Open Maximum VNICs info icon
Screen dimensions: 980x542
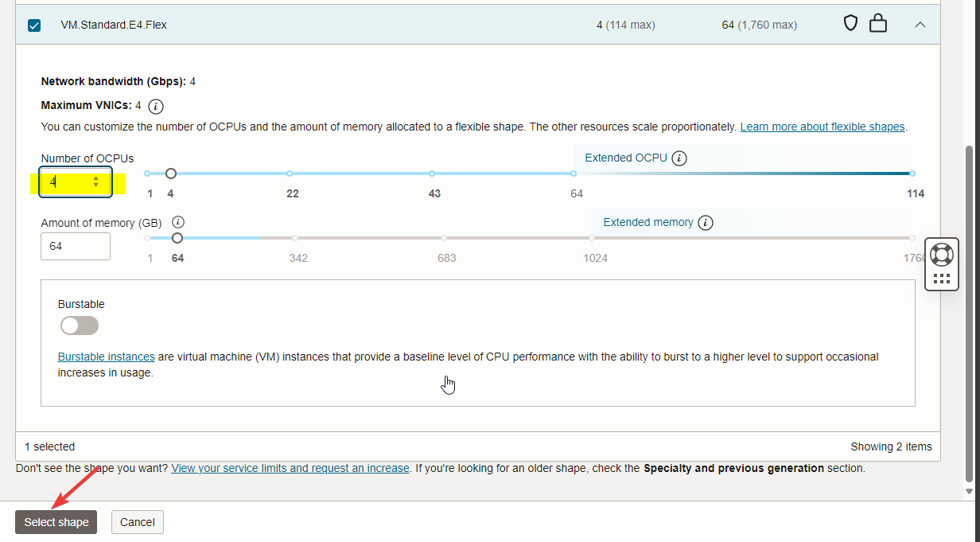156,106
